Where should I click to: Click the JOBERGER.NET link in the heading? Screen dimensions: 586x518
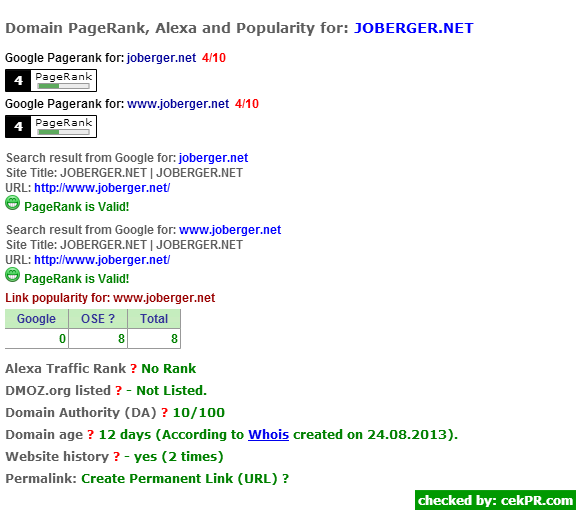(x=413, y=28)
